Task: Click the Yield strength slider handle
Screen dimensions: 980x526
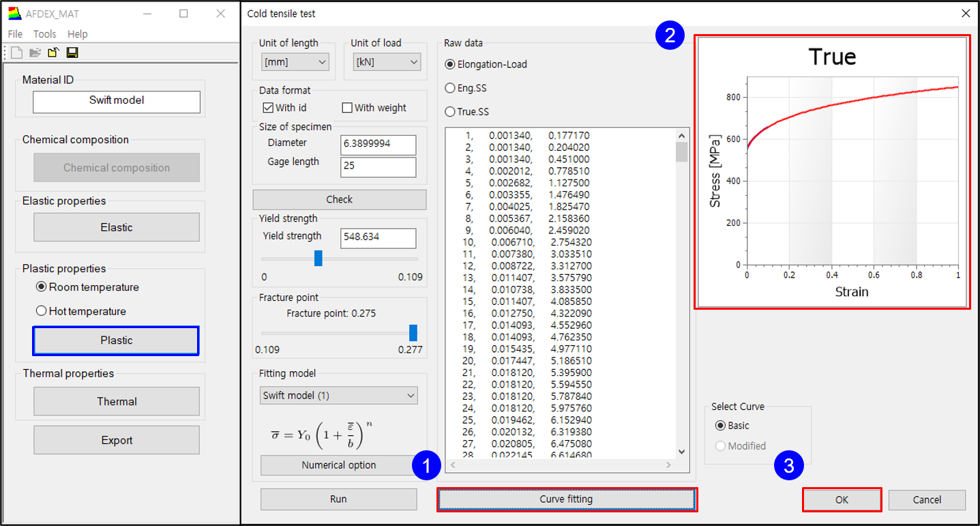Action: 318,259
